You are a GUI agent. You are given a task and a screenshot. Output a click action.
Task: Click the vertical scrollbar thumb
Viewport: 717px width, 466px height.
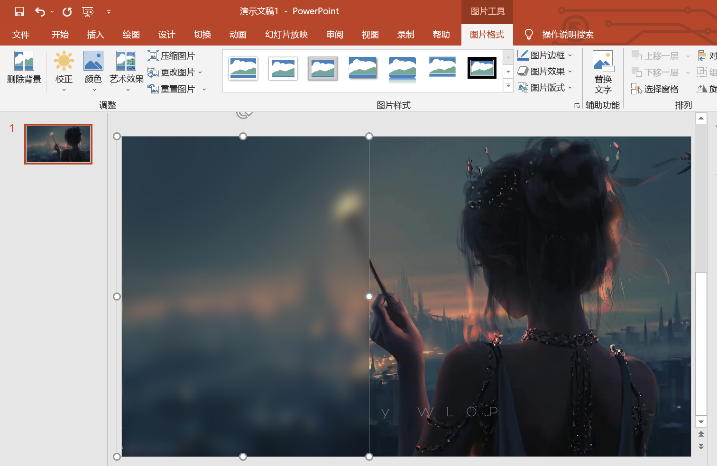(x=701, y=343)
